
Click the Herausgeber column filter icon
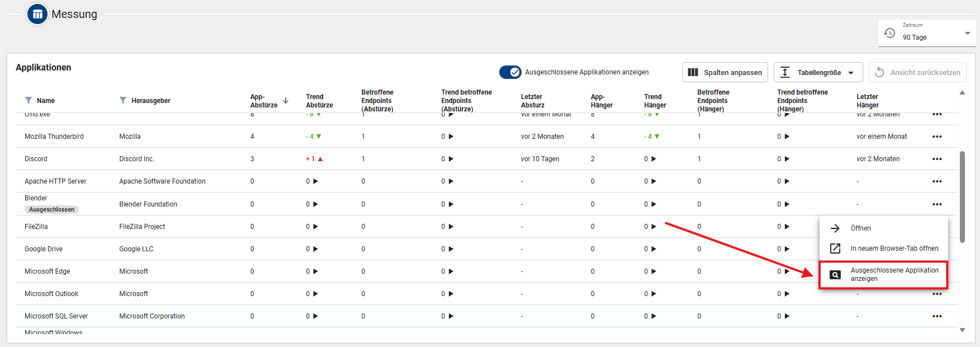[123, 101]
